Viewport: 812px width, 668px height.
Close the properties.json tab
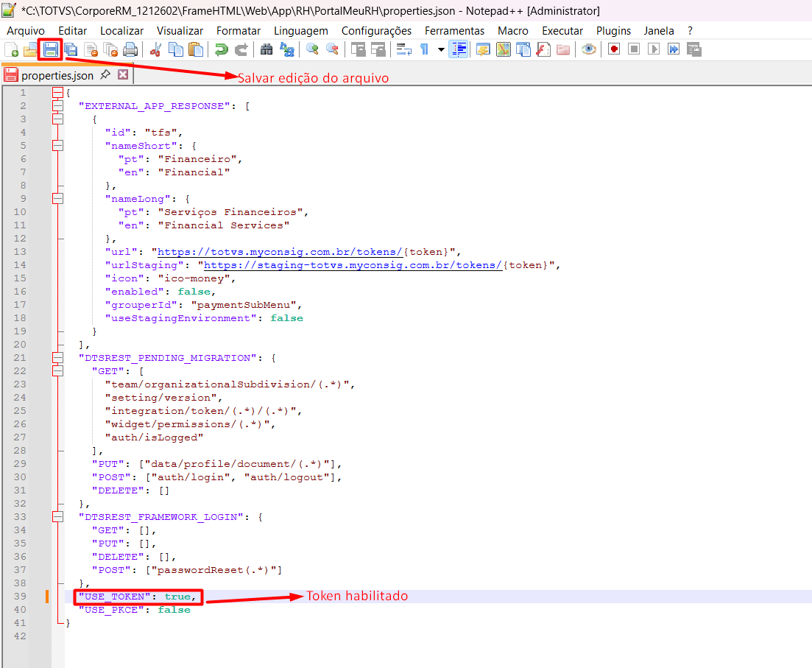pyautogui.click(x=123, y=74)
